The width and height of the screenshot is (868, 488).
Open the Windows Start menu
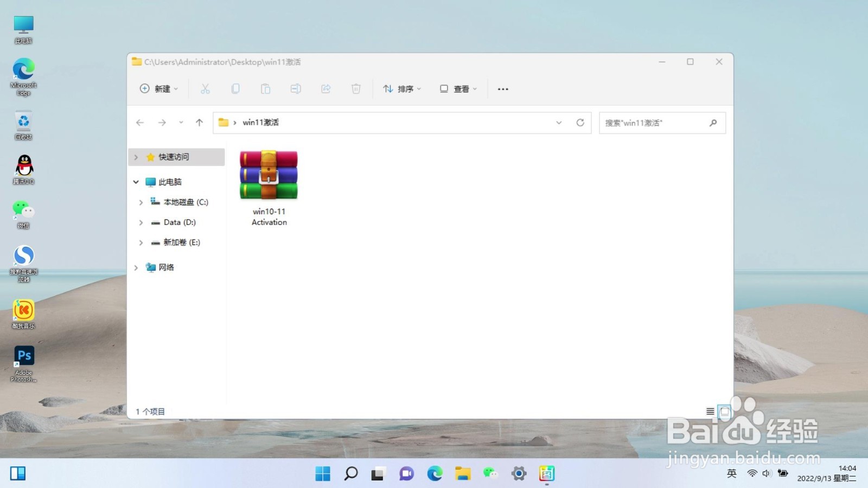pos(323,474)
